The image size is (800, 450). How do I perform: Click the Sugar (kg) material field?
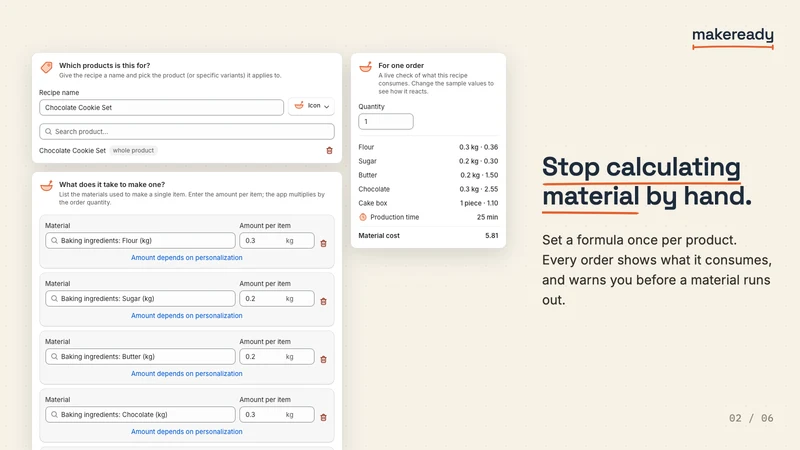click(x=140, y=298)
